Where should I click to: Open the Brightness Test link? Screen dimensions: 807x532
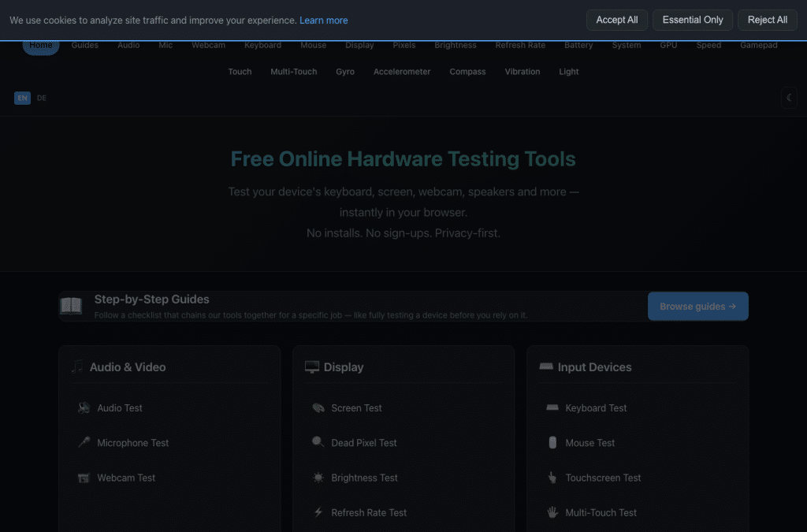coord(364,478)
